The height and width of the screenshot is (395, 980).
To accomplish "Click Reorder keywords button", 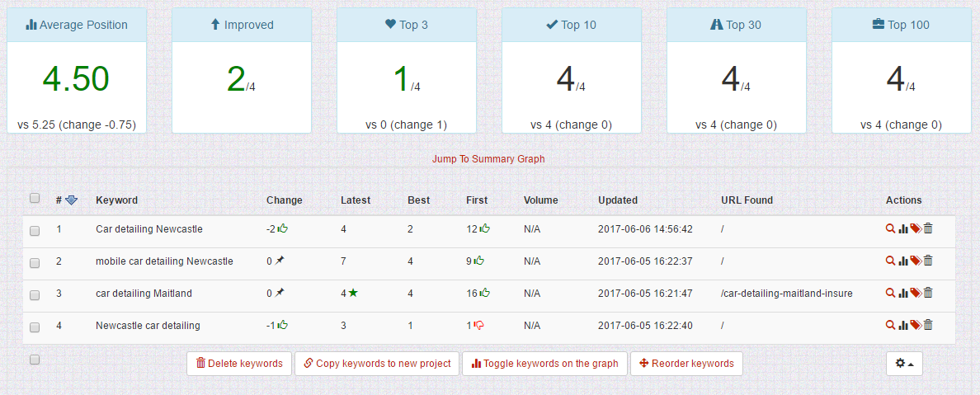I will pos(686,363).
